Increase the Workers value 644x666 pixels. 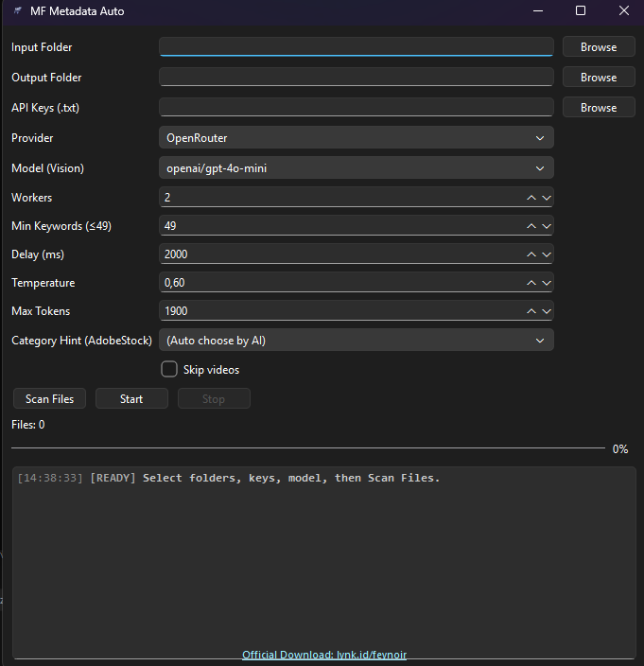click(531, 198)
